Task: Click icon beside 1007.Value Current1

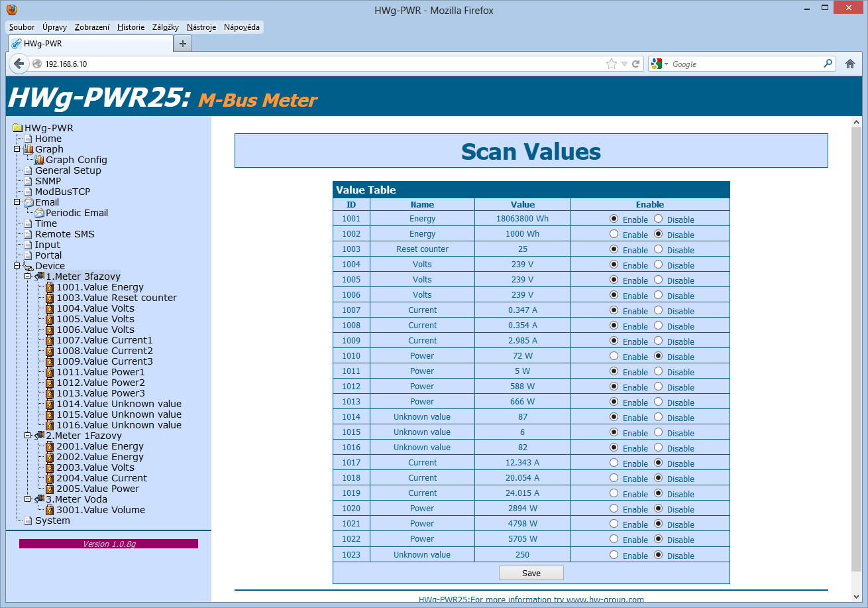Action: click(50, 340)
